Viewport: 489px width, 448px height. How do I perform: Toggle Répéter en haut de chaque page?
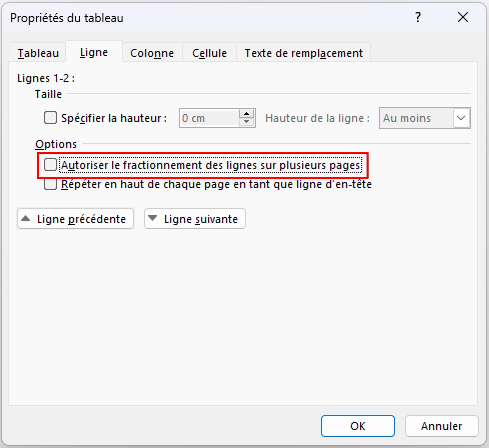tap(50, 184)
